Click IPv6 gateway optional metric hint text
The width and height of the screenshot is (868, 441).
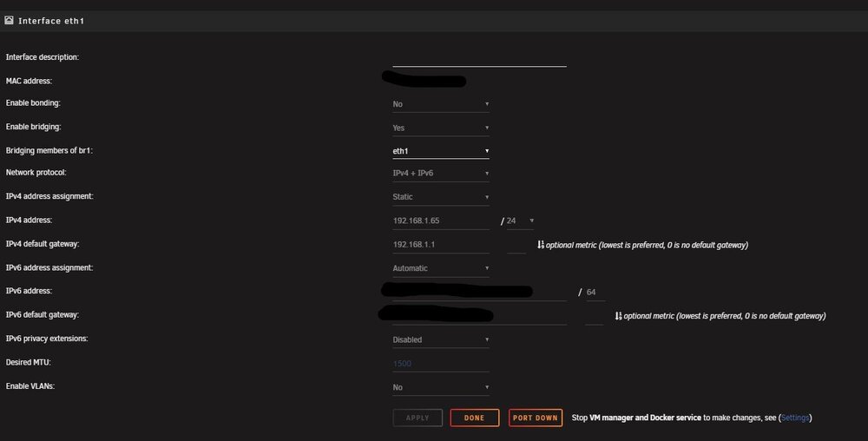click(x=725, y=316)
